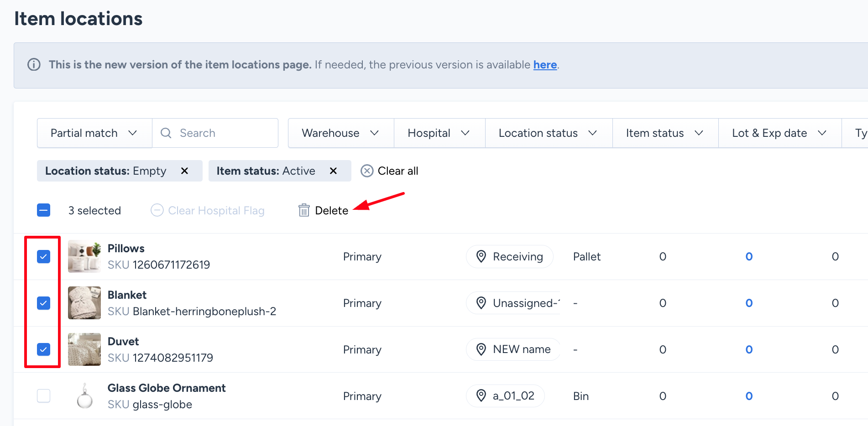Click the Bin cell in Glass Globe row
This screenshot has height=426, width=868.
point(581,396)
